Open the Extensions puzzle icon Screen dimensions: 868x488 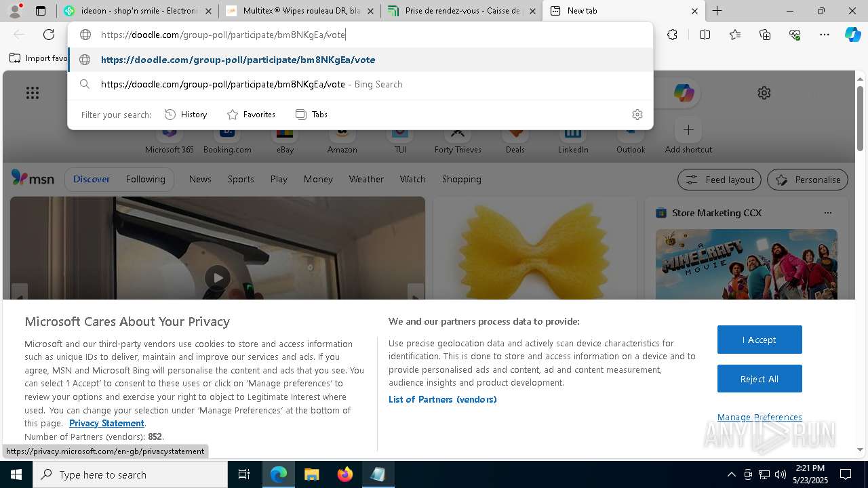click(x=672, y=35)
